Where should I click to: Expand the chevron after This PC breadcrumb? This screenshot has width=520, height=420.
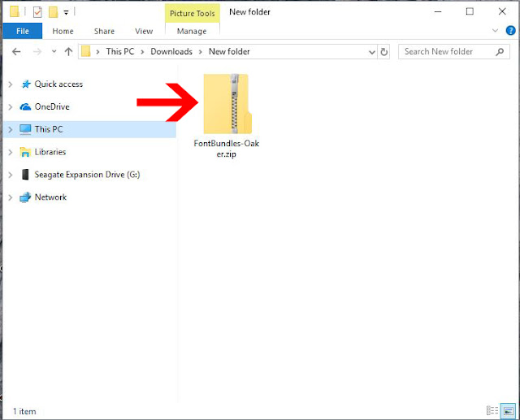(x=142, y=52)
